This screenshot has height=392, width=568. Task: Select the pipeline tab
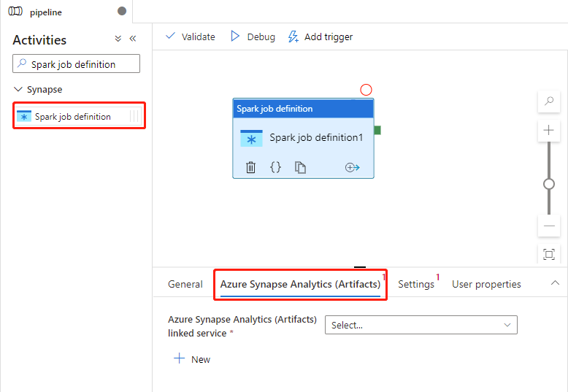(x=66, y=12)
